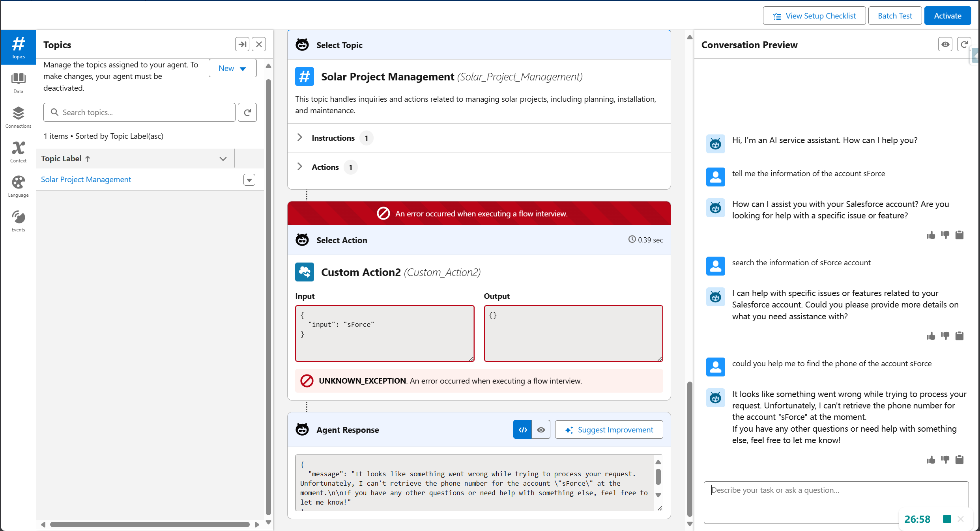
Task: Open the Context variables panel
Action: point(18,152)
